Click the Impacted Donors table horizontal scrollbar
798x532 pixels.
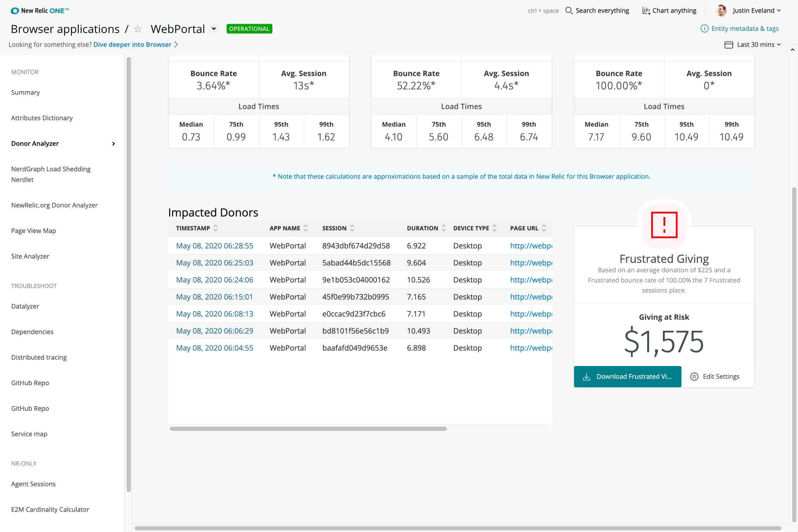[x=308, y=429]
